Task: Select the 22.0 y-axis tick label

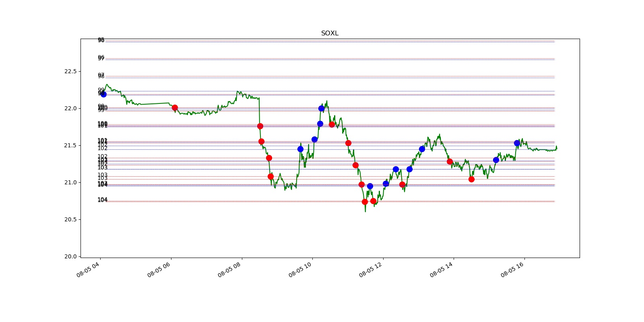Action: click(70, 109)
